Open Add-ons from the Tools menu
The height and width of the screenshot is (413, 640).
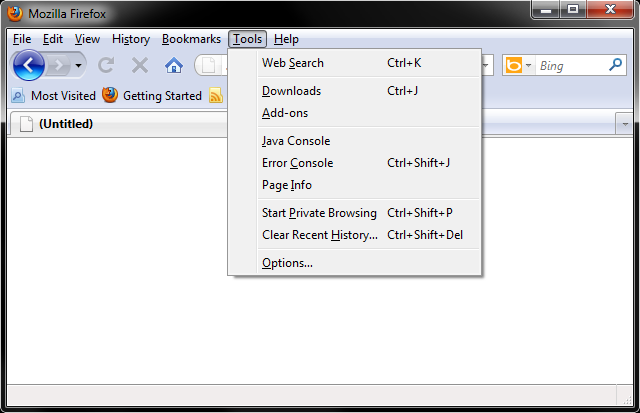click(x=354, y=113)
